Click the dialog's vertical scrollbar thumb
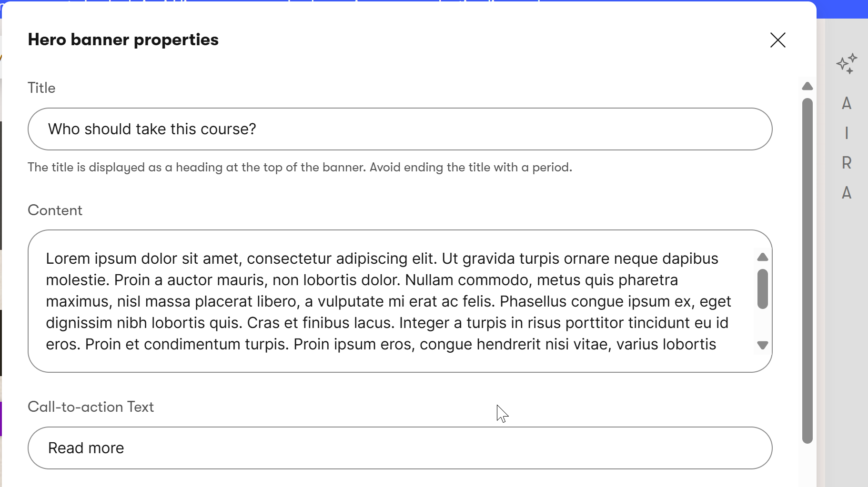The image size is (868, 487). [807, 270]
